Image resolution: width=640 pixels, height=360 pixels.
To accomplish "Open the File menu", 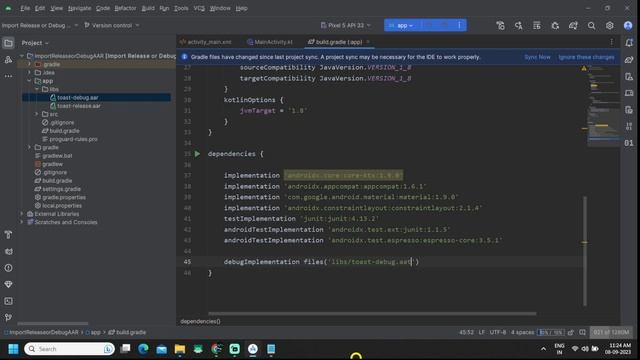I will pyautogui.click(x=25, y=8).
